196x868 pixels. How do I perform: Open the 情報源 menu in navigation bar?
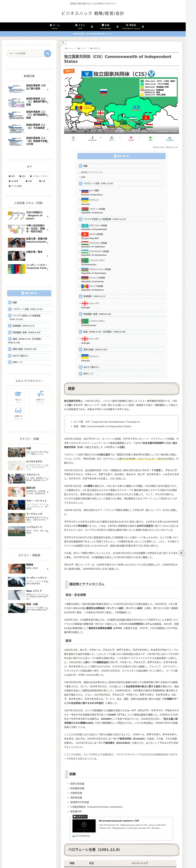(x=131, y=27)
